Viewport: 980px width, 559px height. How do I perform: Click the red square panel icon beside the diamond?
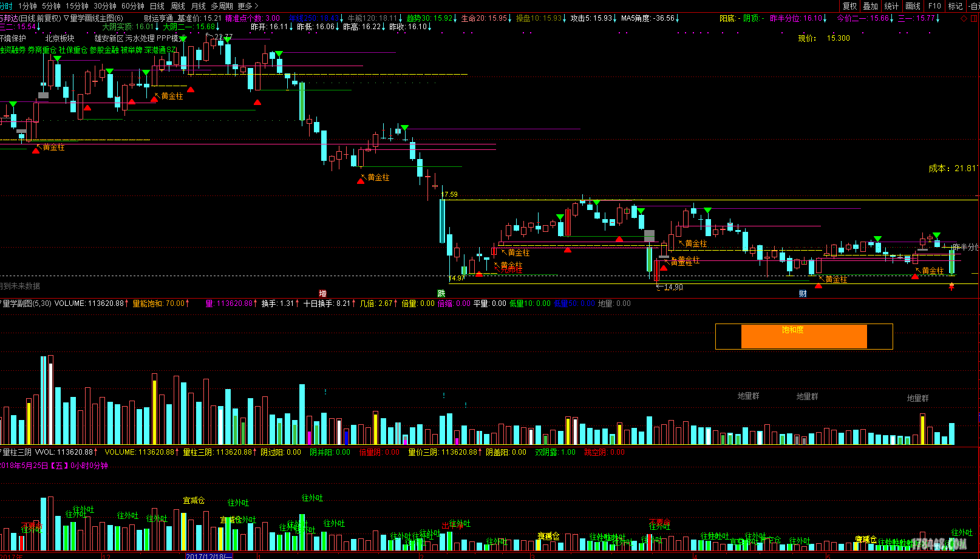coord(973,18)
